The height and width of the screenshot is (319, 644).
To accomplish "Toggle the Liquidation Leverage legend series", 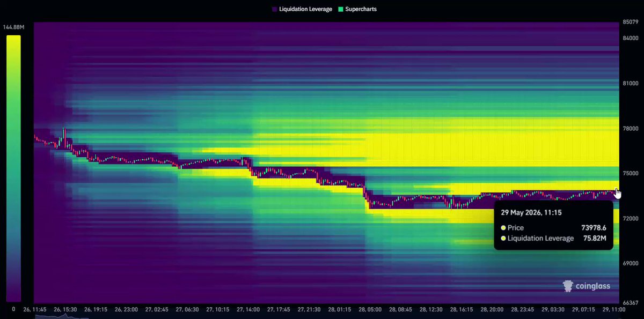I will pyautogui.click(x=302, y=9).
